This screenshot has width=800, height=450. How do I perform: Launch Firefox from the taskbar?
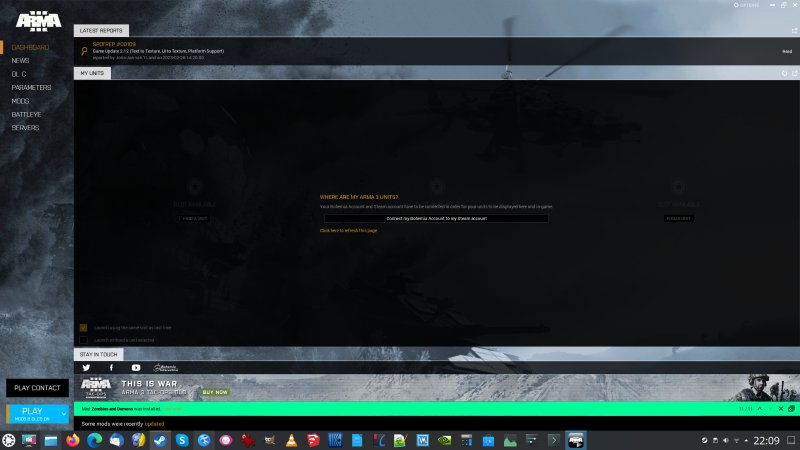pyautogui.click(x=72, y=440)
